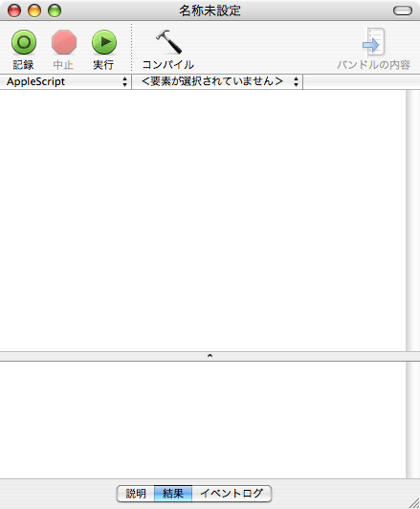
Task: Click into the script editor text area
Action: coord(203,220)
